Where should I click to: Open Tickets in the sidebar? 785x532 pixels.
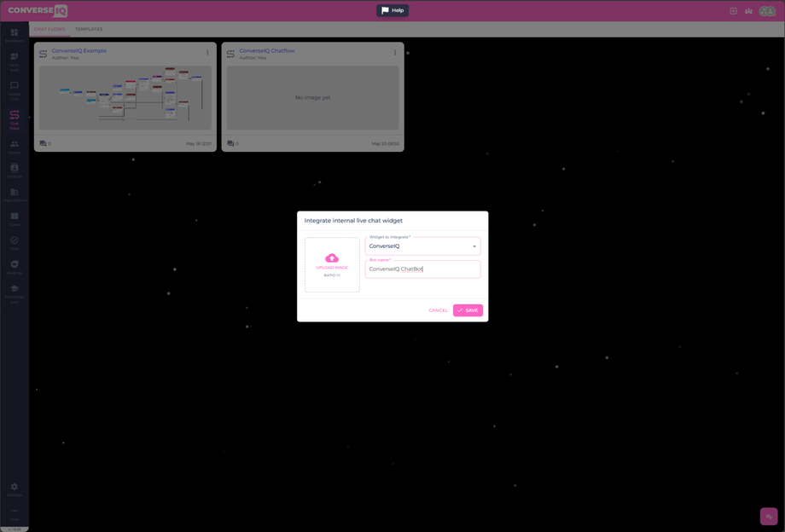pos(14,219)
